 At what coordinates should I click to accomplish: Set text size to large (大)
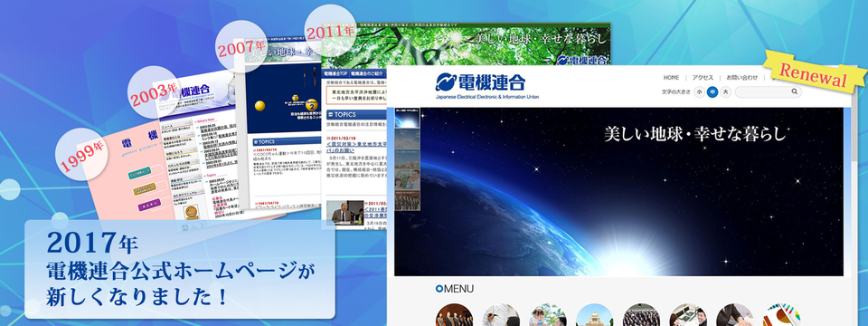[x=726, y=92]
